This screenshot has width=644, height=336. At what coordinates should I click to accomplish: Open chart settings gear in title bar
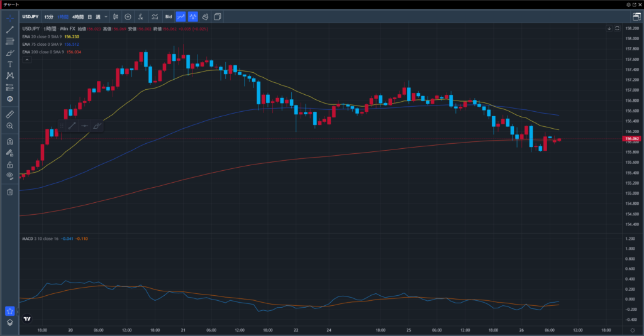pos(628,4)
